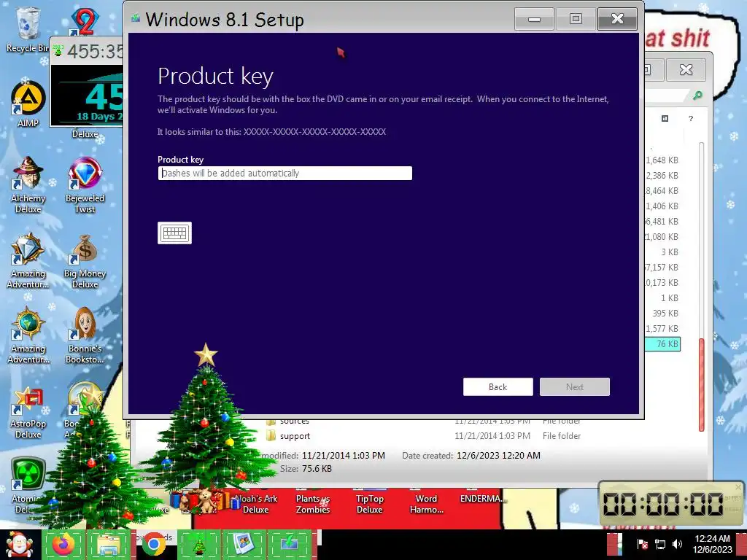Close the Explorer window behind Setup
Image resolution: width=747 pixels, height=560 pixels.
tap(686, 69)
